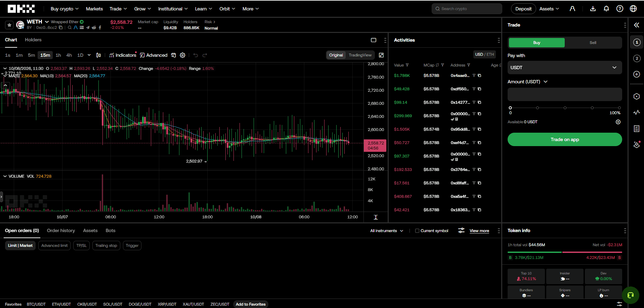Add WETH to favorites with star icon
644x308 pixels.
(9, 25)
